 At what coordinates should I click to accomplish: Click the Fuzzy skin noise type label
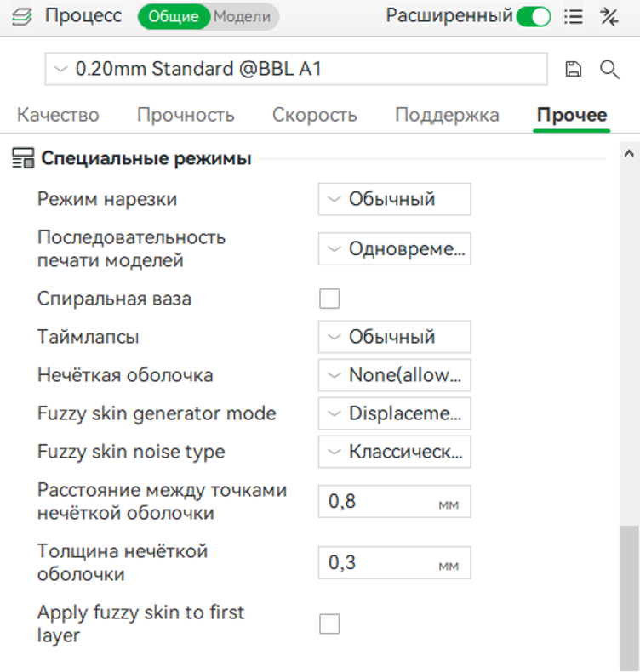[x=131, y=452]
